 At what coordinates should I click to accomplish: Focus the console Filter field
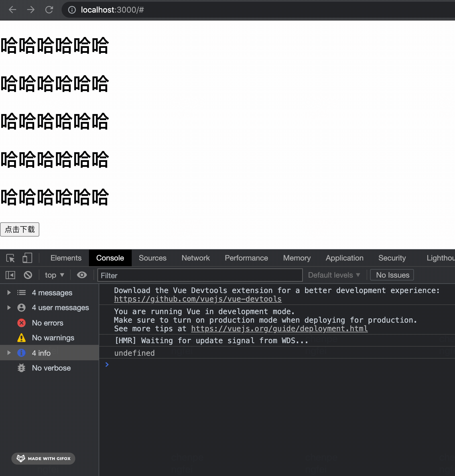[200, 275]
